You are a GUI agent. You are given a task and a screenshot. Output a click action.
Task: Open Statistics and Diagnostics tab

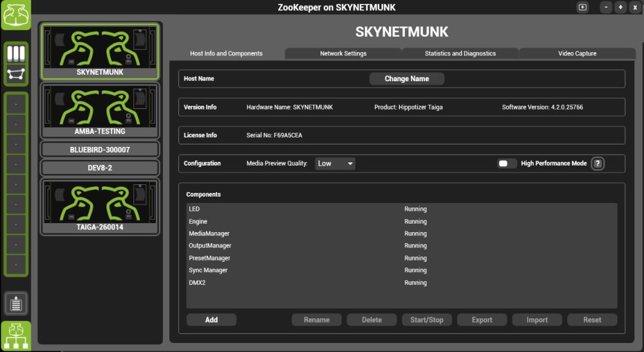(460, 54)
